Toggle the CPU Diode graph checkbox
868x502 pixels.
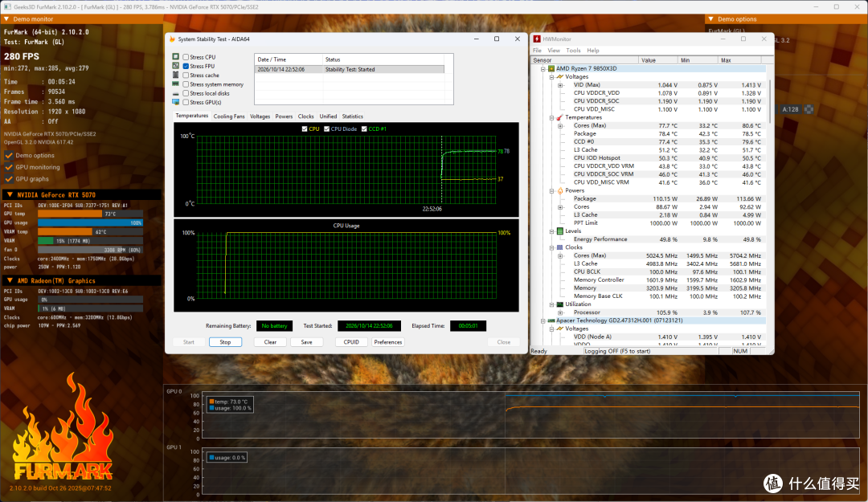tap(326, 129)
